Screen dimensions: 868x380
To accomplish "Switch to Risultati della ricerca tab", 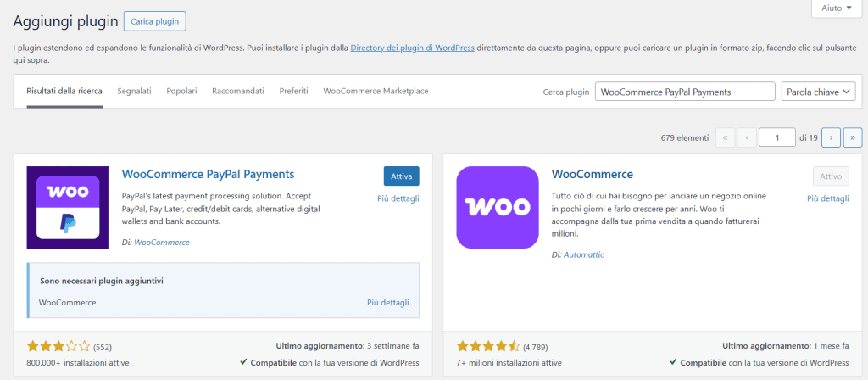I will [x=64, y=91].
